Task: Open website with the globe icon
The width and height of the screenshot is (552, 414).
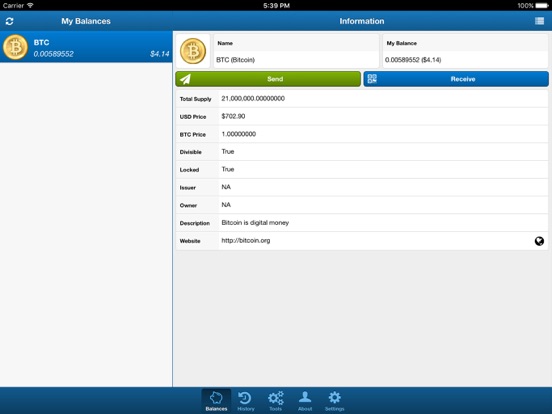Action: click(539, 241)
